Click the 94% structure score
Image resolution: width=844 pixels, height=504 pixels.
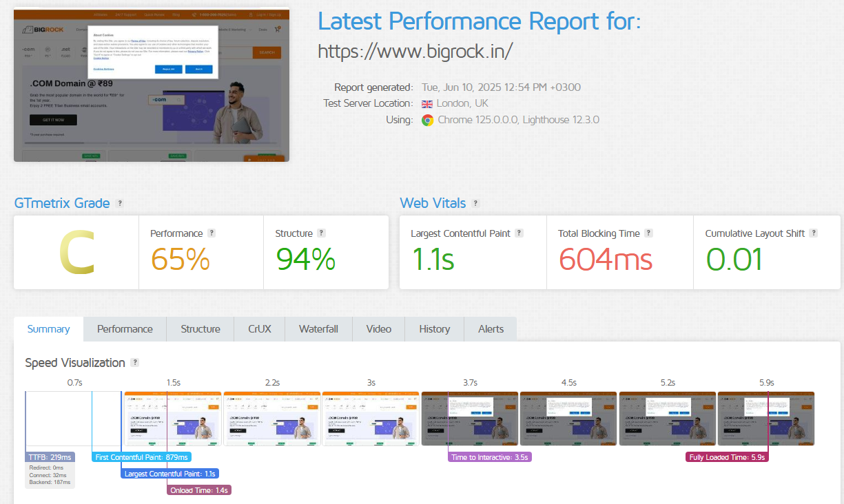click(x=305, y=260)
